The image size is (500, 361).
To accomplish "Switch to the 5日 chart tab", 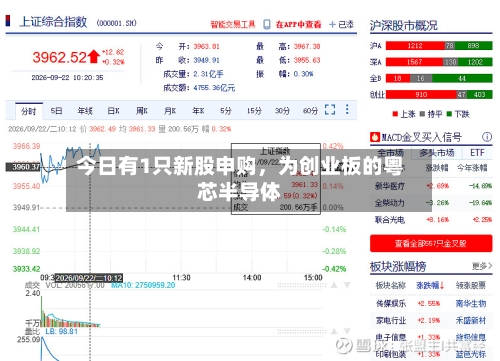I will (56, 111).
